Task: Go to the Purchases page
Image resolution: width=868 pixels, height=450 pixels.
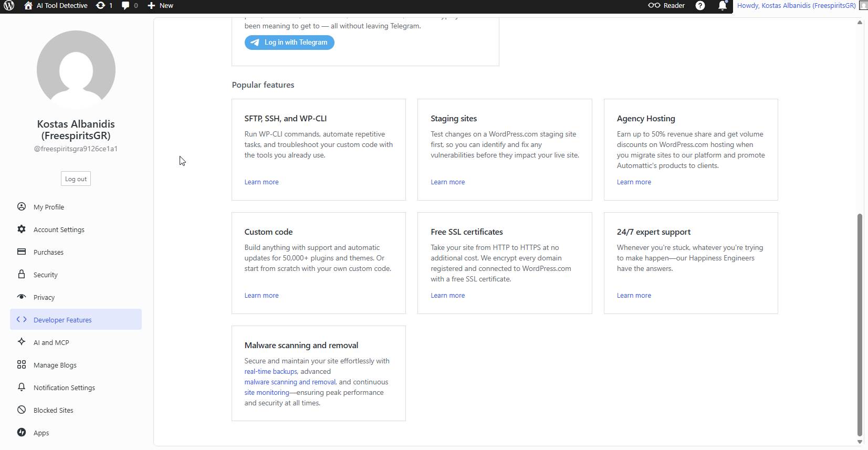Action: [76, 252]
